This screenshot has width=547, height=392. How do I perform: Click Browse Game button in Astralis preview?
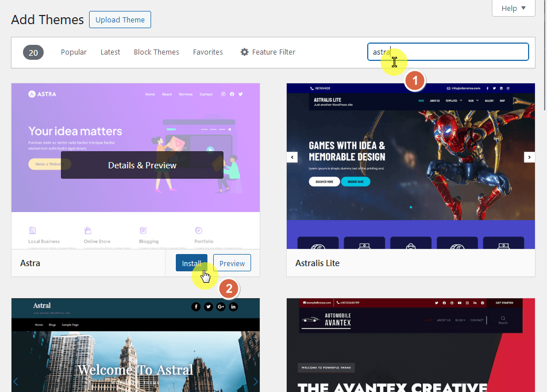356,182
